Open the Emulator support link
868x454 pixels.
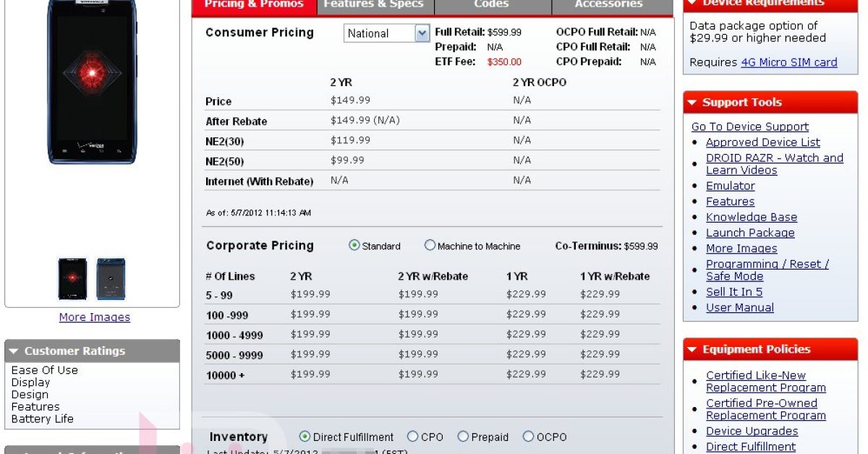730,186
